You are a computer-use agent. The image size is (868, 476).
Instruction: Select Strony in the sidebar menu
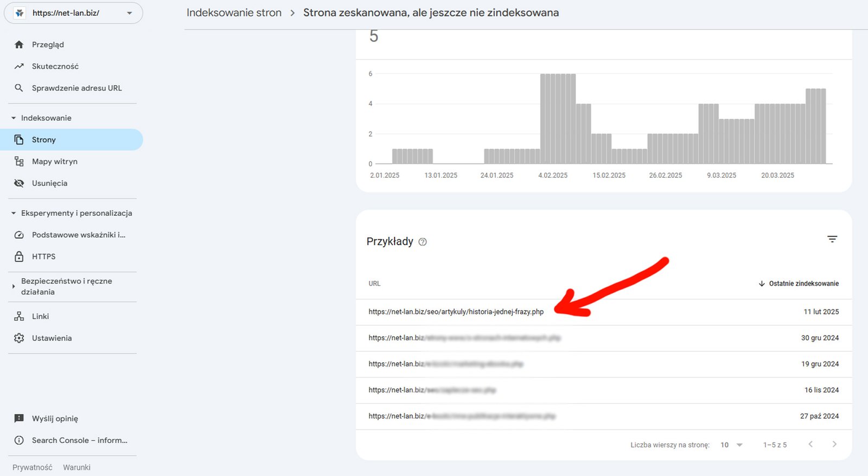point(44,140)
